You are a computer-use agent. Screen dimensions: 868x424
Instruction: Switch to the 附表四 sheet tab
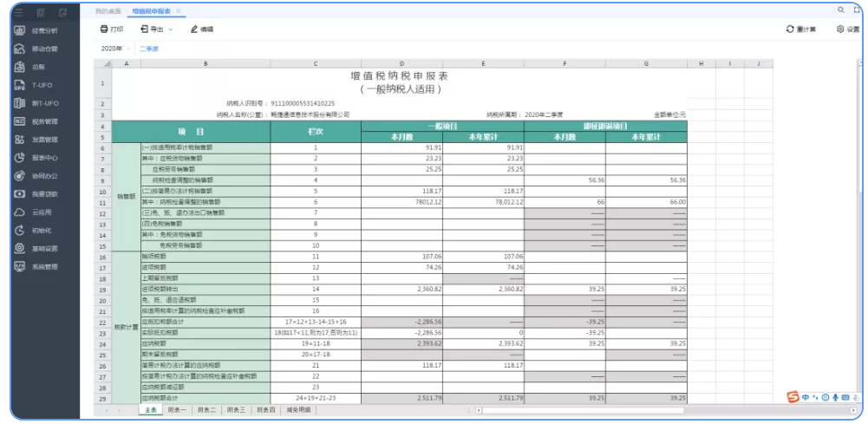point(265,410)
